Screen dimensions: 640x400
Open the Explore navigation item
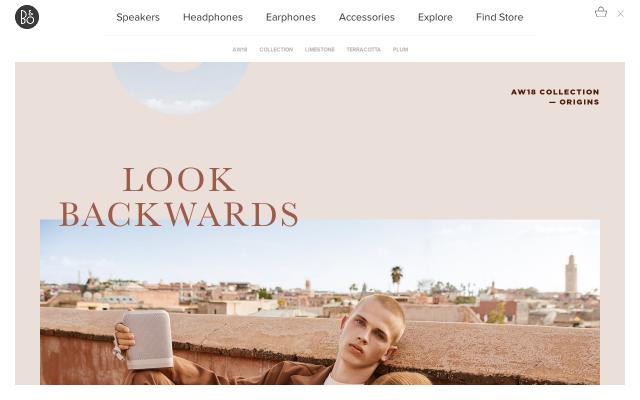[435, 17]
